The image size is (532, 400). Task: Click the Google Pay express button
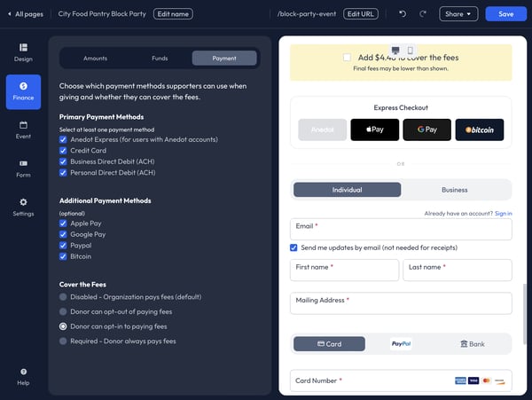(x=426, y=129)
